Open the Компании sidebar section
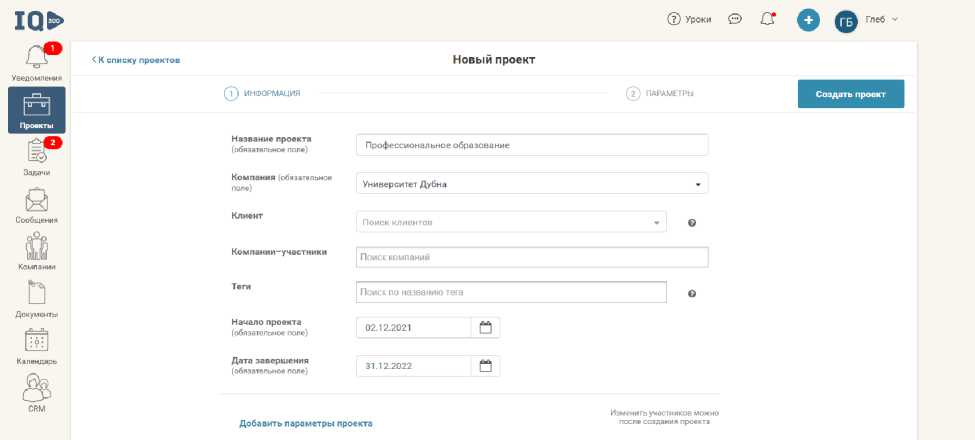Viewport: 975px width, 440px height. tap(36, 252)
